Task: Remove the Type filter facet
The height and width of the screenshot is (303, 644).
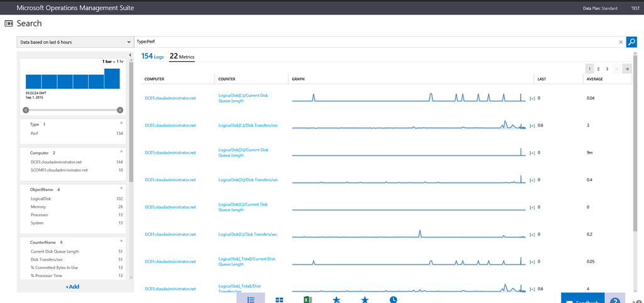Action: click(121, 123)
